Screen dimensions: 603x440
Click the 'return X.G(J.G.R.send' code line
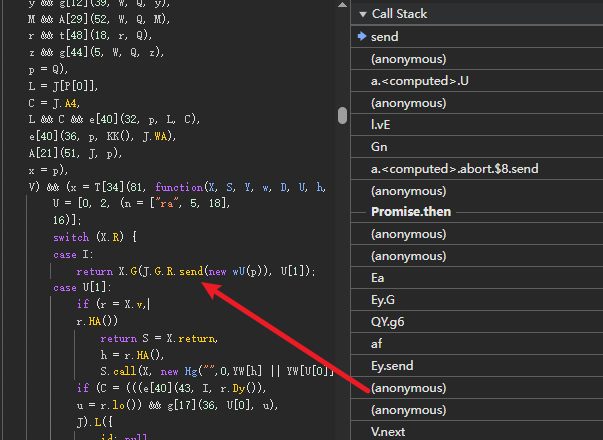click(x=196, y=272)
